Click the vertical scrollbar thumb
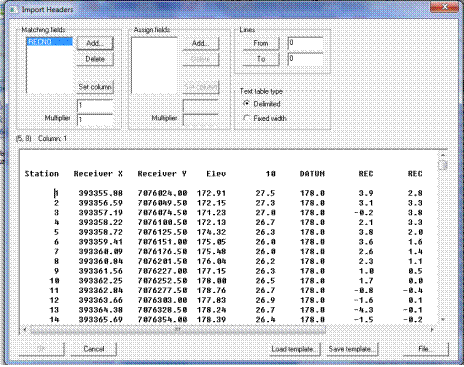464x367 pixels. 443,165
